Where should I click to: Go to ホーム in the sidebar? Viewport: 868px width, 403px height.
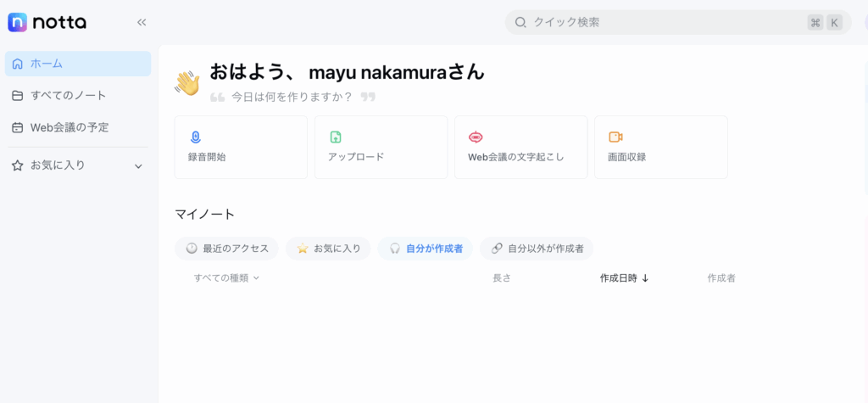pyautogui.click(x=78, y=64)
